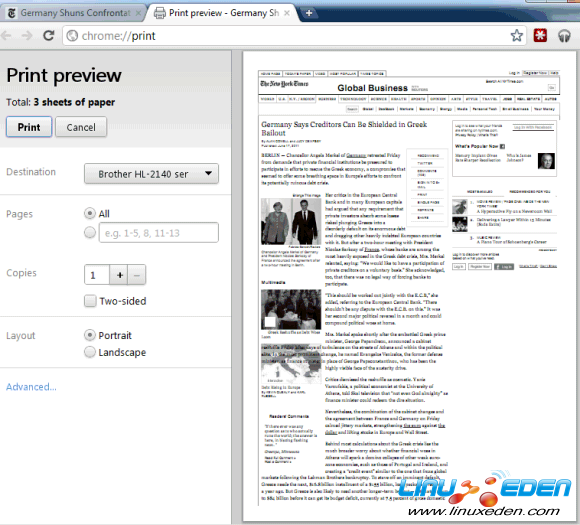This screenshot has height=525, width=580.
Task: Click the article headline in preview
Action: 344,128
